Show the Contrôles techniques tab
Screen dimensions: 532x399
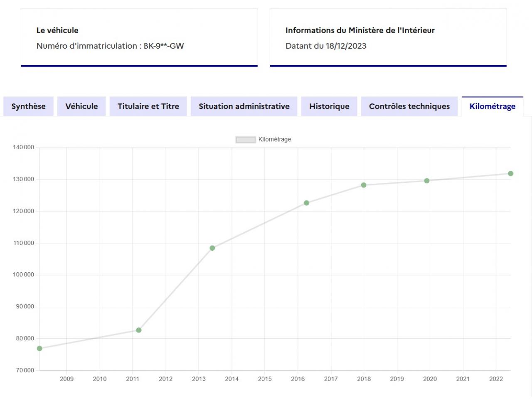coord(409,106)
